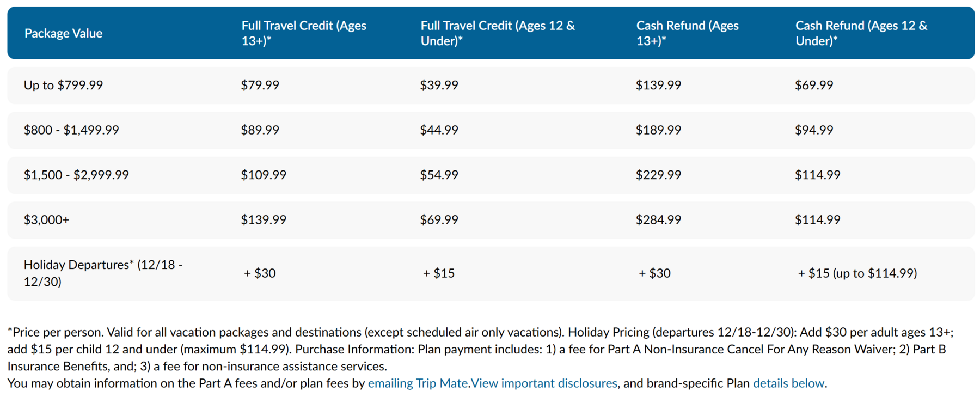The height and width of the screenshot is (403, 980).
Task: Click the View important disclosures link
Action: point(544,383)
